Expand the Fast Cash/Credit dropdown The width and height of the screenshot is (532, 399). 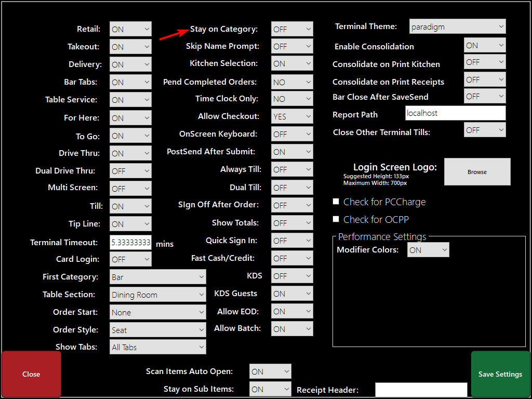(292, 258)
